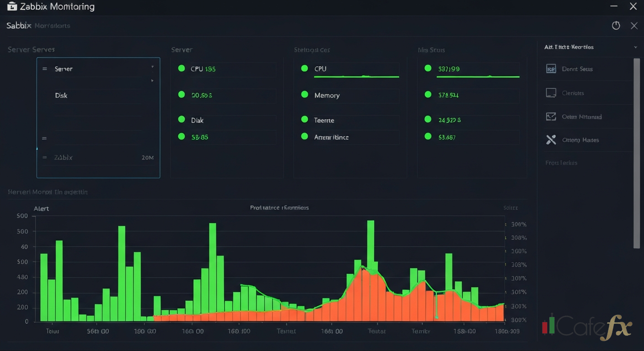644x351 pixels.
Task: Toggle the green CPU status indicator
Action: (x=182, y=69)
